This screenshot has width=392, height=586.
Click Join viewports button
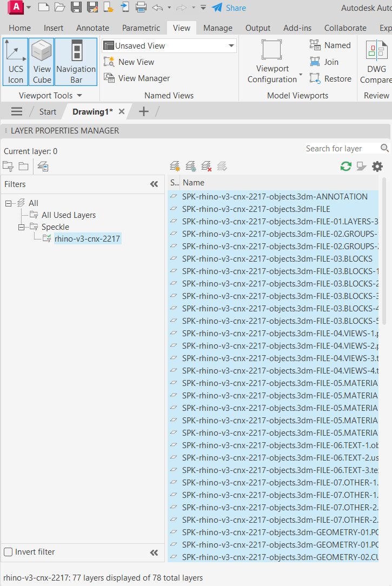coord(324,62)
